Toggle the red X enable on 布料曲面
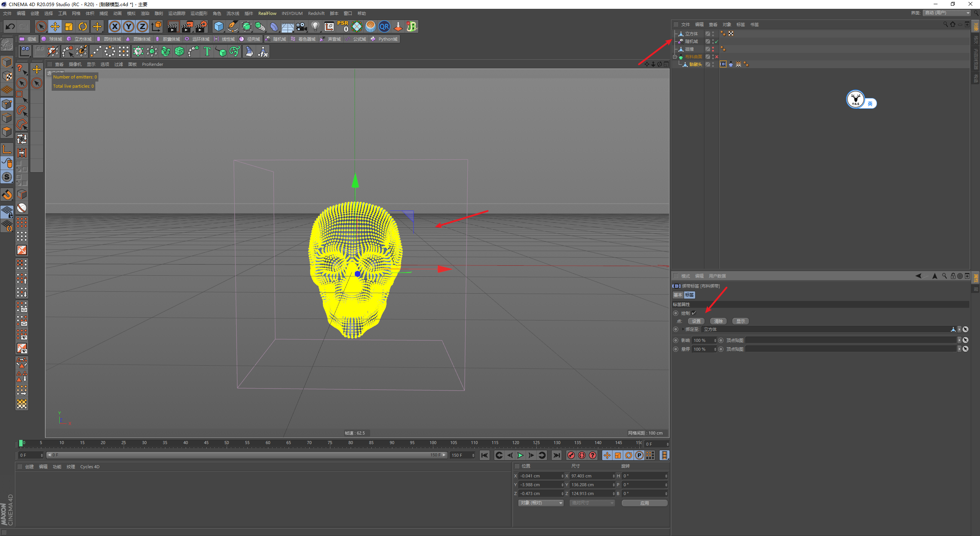 click(717, 57)
